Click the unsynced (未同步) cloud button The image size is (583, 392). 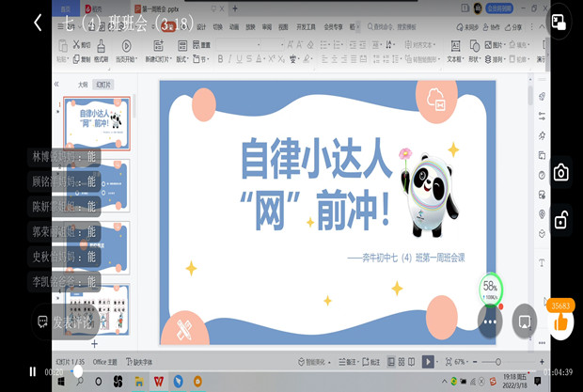coord(467,27)
